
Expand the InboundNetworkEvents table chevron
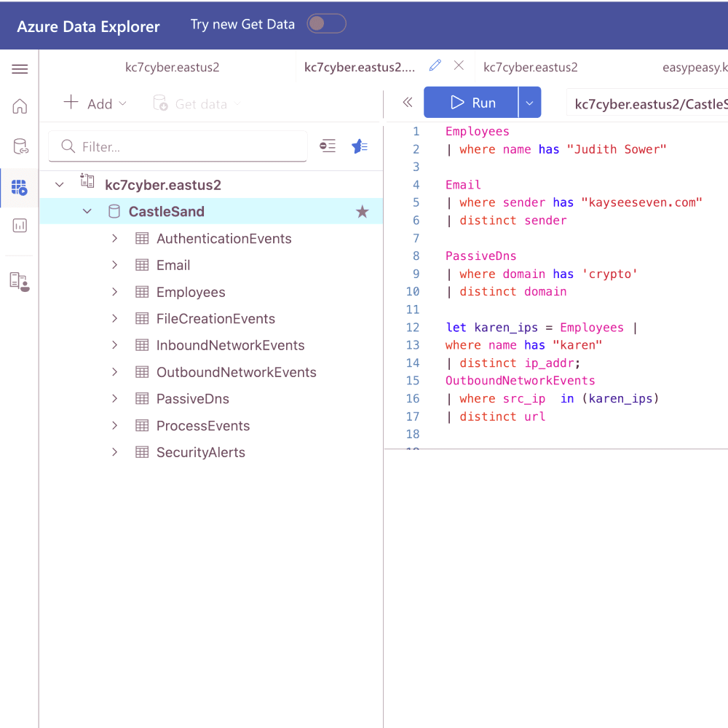pos(115,345)
